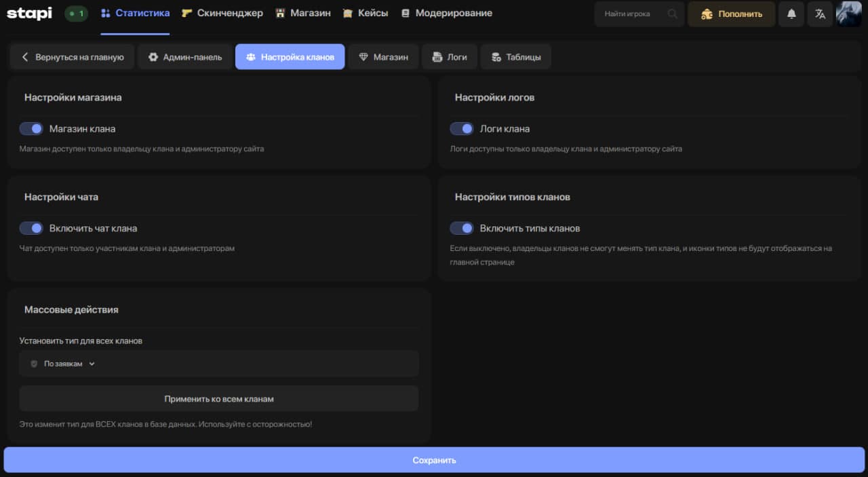868x477 pixels.
Task: Open the Магазин sub-tab with diamond icon
Action: point(383,57)
